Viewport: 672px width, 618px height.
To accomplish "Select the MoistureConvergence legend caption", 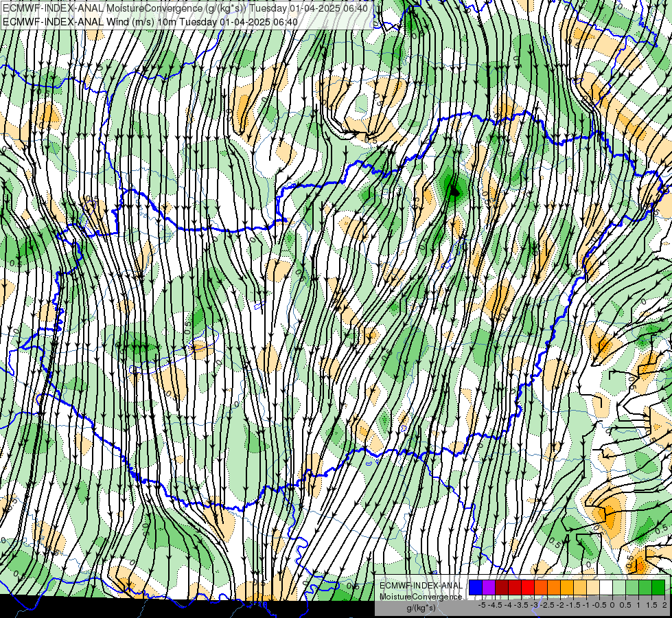I will click(x=421, y=597).
